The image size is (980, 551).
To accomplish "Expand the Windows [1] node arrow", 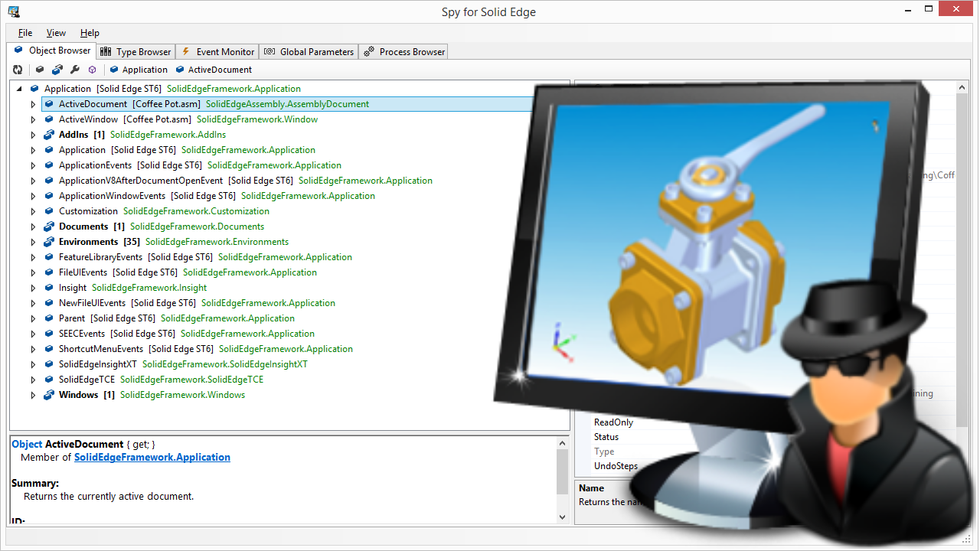I will 33,395.
